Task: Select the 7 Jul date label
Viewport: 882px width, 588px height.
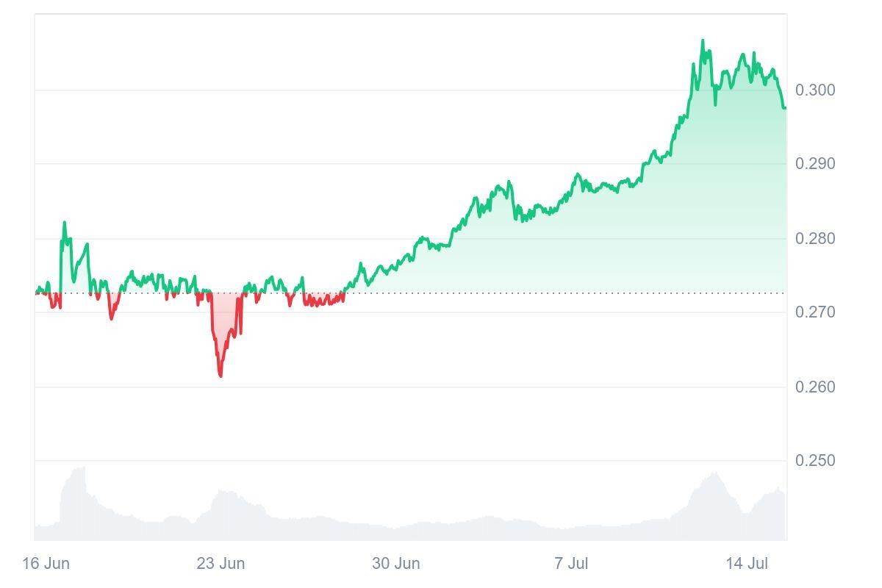Action: coord(571,564)
